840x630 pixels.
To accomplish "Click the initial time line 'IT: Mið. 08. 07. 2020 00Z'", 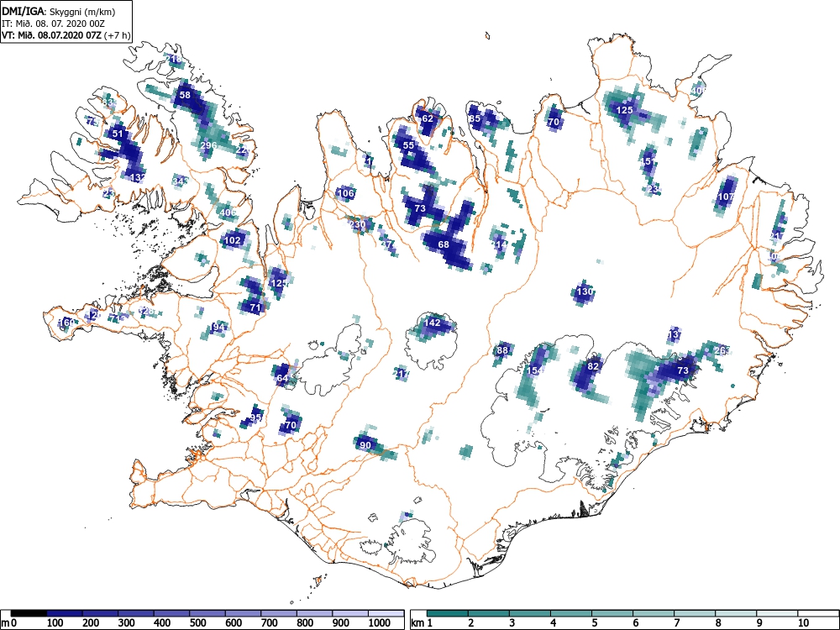I will coord(53,24).
